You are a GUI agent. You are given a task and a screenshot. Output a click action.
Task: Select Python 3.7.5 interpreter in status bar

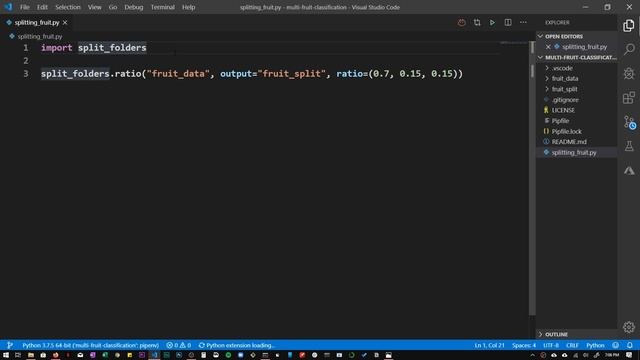[x=90, y=345]
